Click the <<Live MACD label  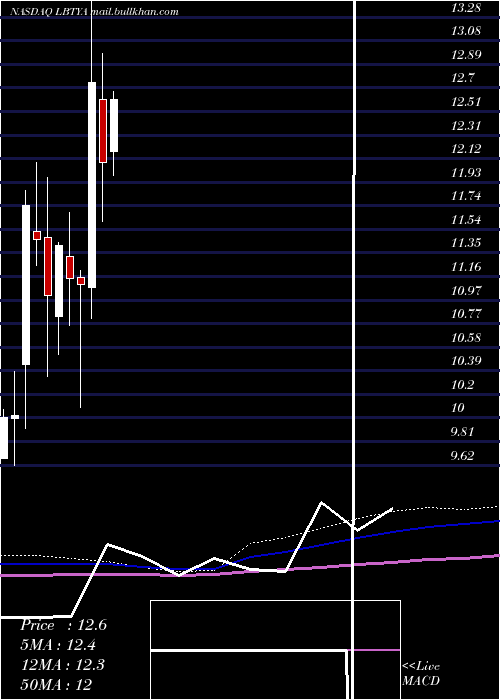[x=421, y=673]
